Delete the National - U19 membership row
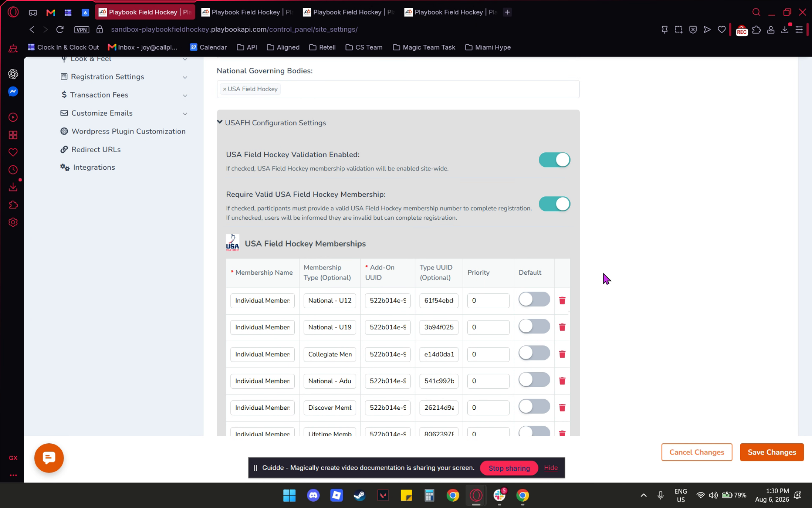812x508 pixels. point(562,327)
